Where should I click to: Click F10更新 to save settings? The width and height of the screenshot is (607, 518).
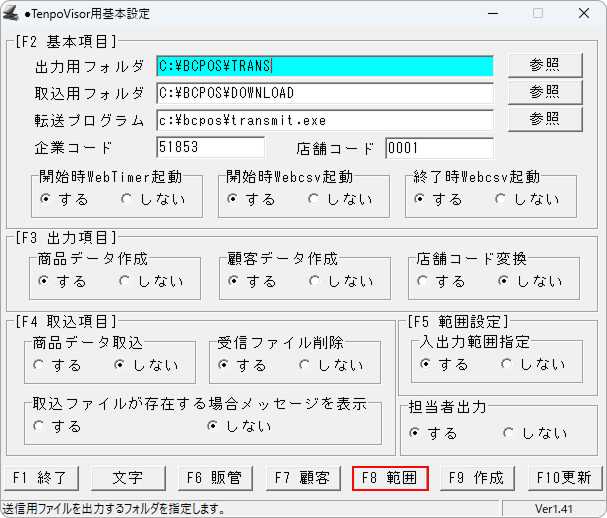563,478
